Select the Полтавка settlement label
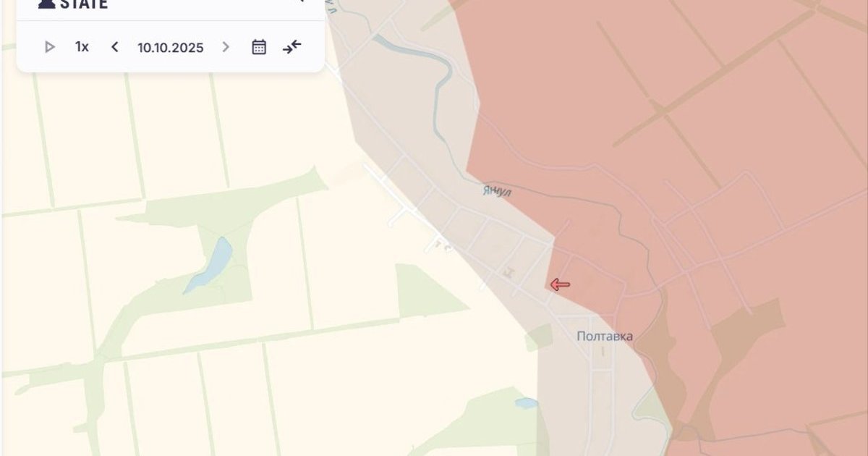The image size is (868, 456). click(x=605, y=336)
